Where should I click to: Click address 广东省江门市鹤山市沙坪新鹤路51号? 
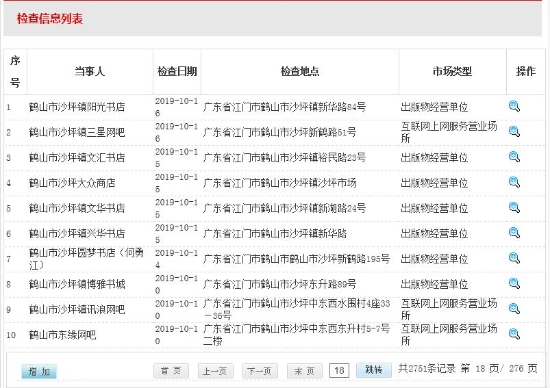tap(280, 132)
